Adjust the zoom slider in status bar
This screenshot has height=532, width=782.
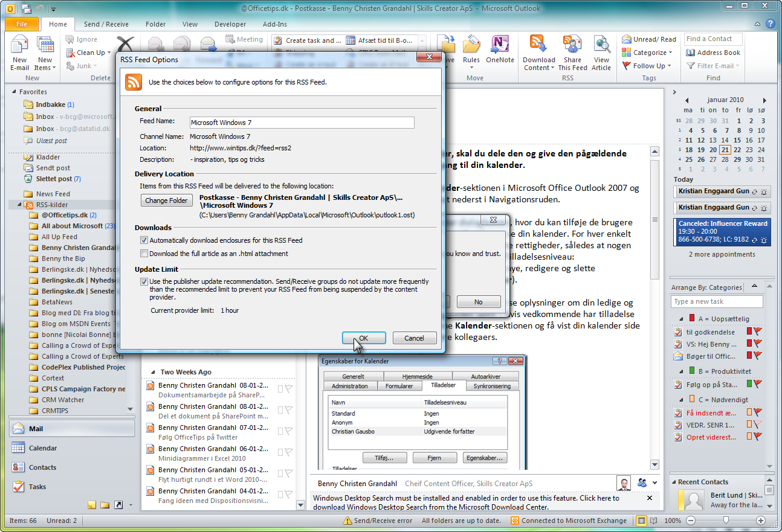pos(726,521)
